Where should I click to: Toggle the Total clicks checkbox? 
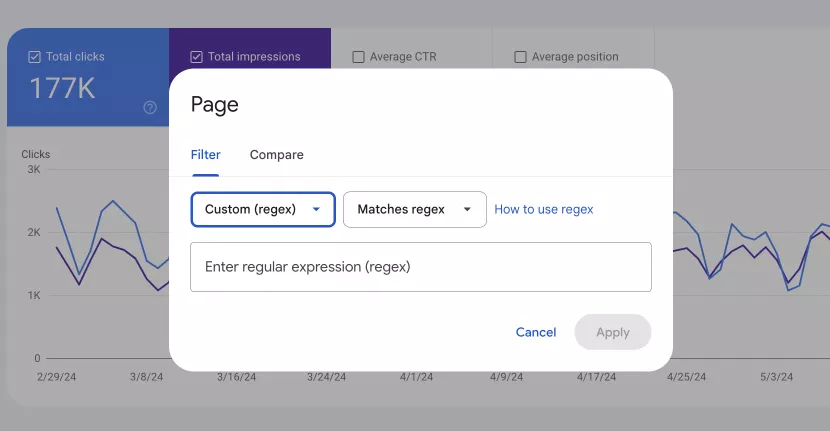click(34, 57)
